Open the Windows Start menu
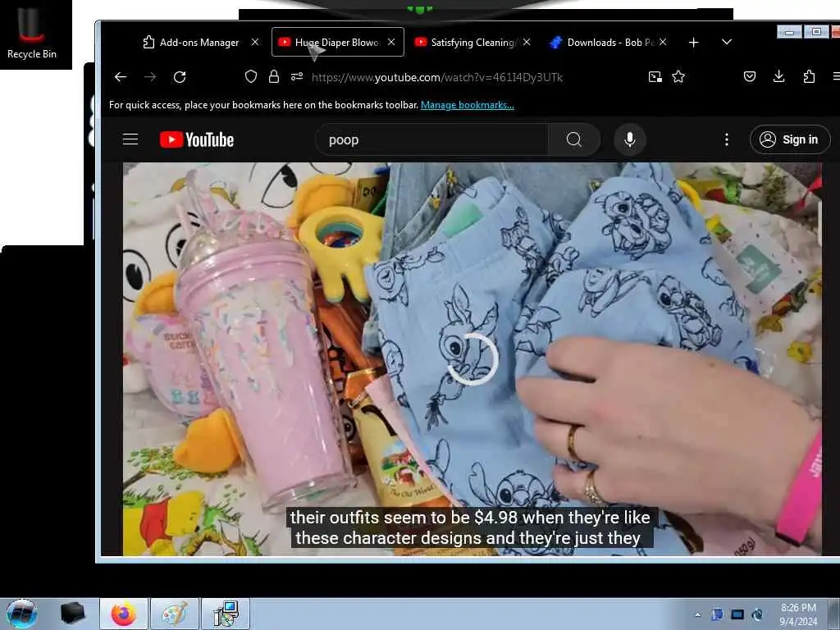Viewport: 840px width, 630px height. [x=21, y=614]
